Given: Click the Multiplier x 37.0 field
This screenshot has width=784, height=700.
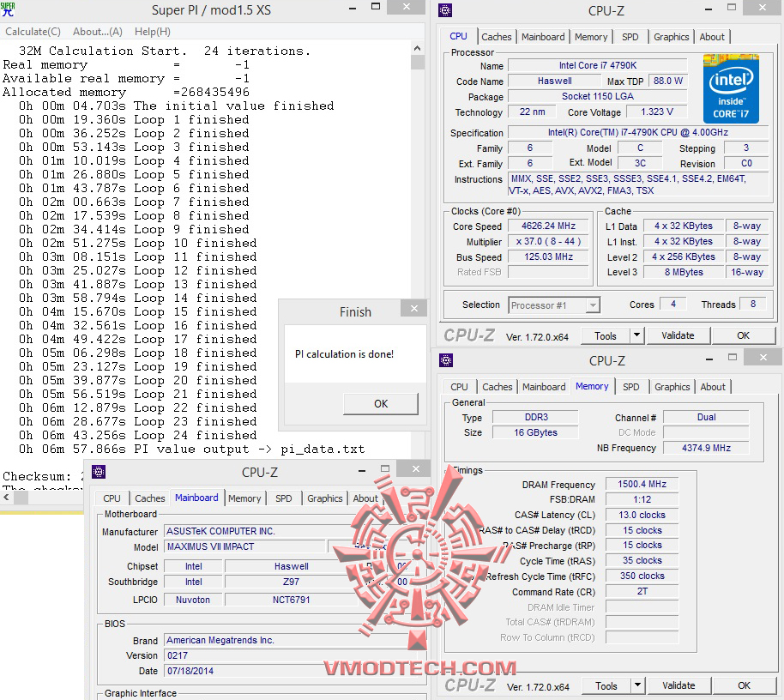Looking at the screenshot, I should point(548,242).
